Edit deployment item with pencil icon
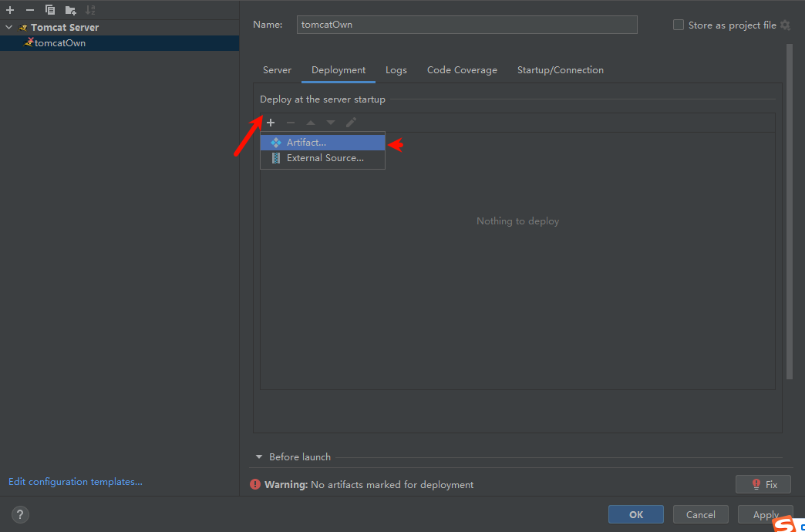805x532 pixels. 351,123
